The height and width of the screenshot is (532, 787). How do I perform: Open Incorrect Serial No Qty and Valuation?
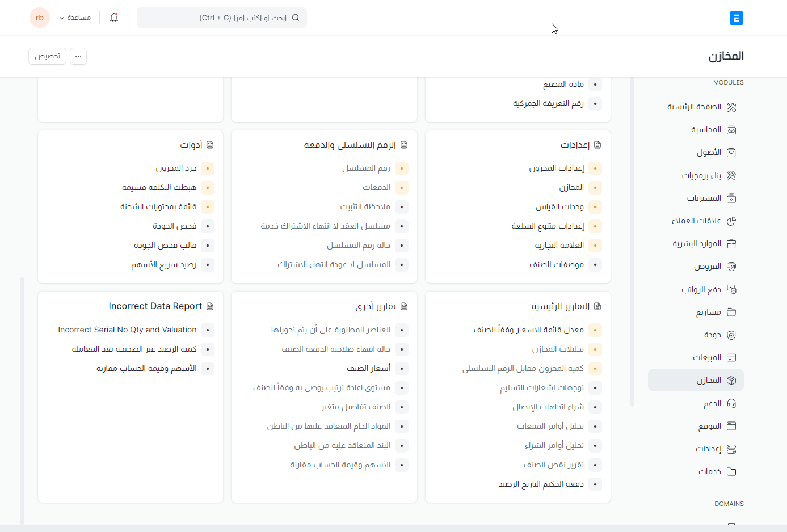point(127,330)
